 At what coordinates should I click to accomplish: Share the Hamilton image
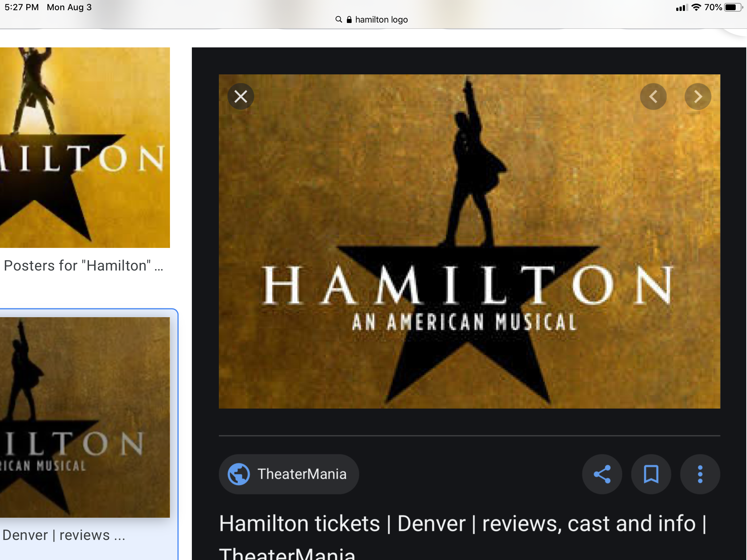point(602,474)
